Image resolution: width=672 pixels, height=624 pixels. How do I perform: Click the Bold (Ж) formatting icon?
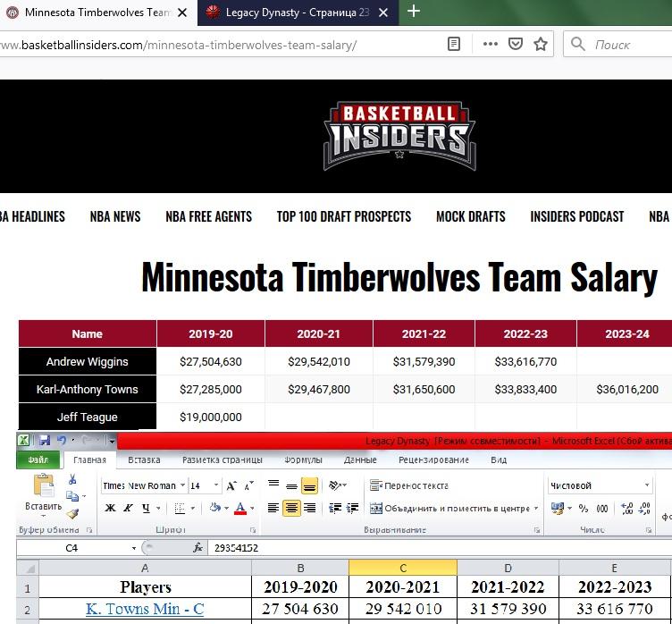(x=110, y=508)
